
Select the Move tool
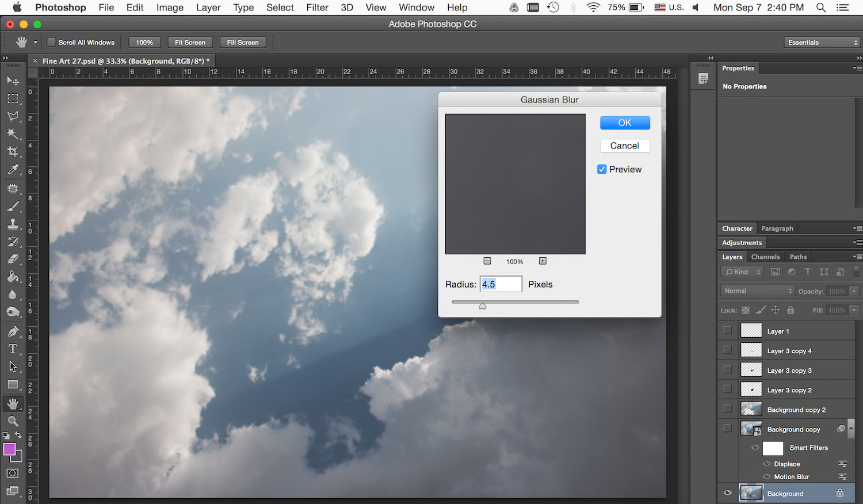(13, 81)
